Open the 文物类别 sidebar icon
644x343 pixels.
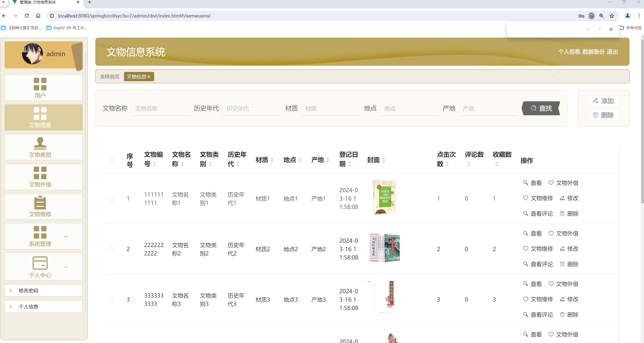click(x=40, y=143)
